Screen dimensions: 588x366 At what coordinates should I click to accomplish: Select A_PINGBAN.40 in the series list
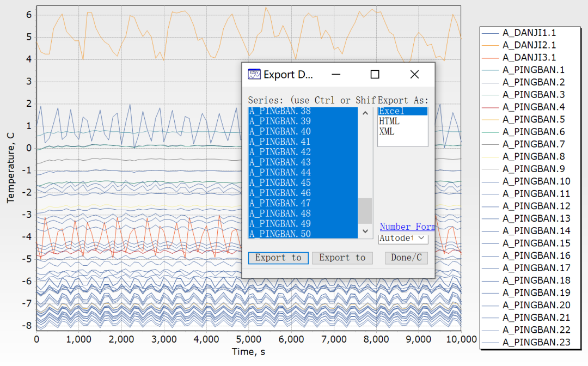pos(303,132)
